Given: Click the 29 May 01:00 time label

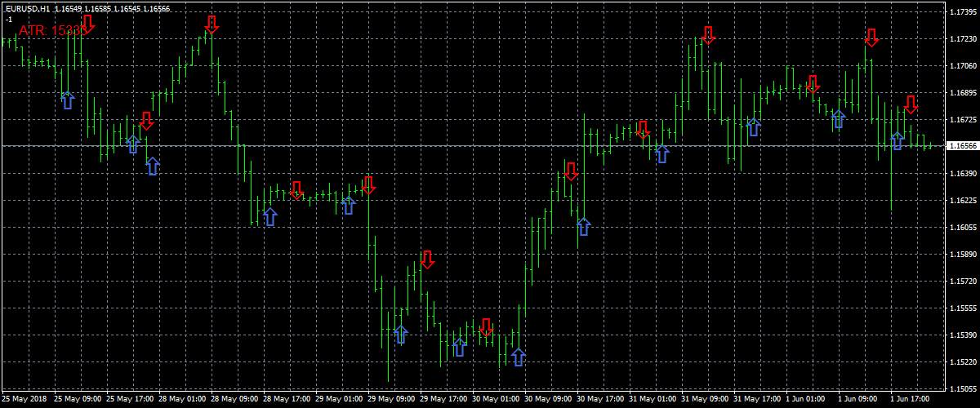Looking at the screenshot, I should point(340,401).
